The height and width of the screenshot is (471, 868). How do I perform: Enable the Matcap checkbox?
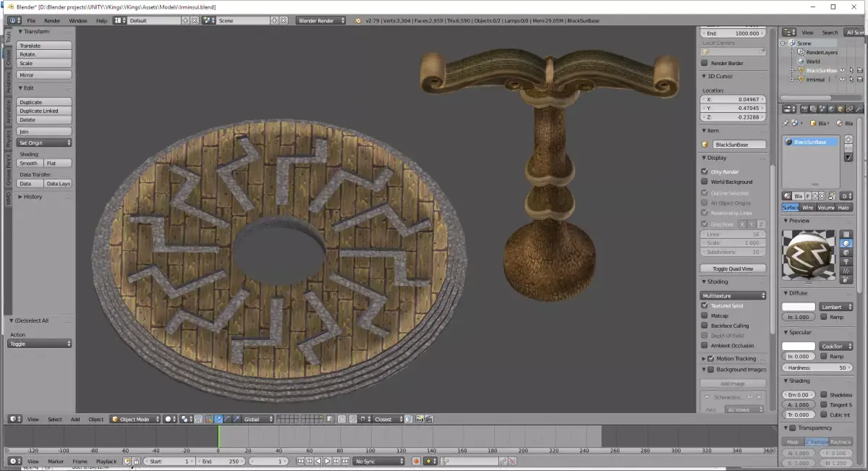[705, 315]
